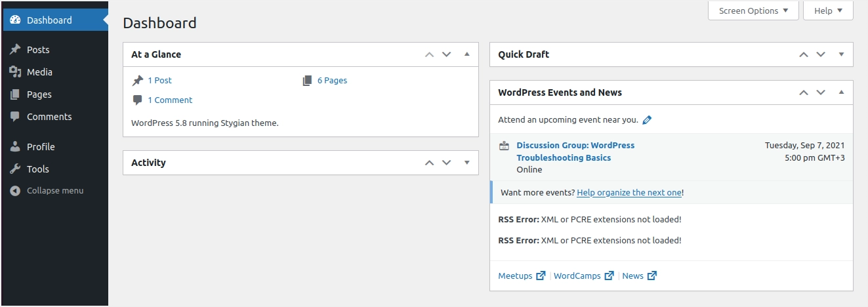868x307 pixels.
Task: Move WordPress Events and News panel up
Action: (804, 92)
